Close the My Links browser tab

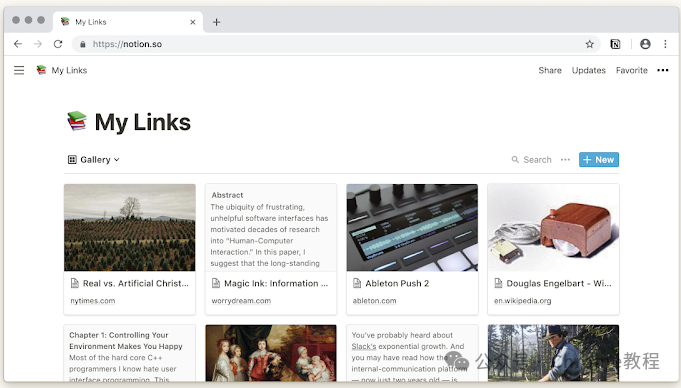pos(193,22)
